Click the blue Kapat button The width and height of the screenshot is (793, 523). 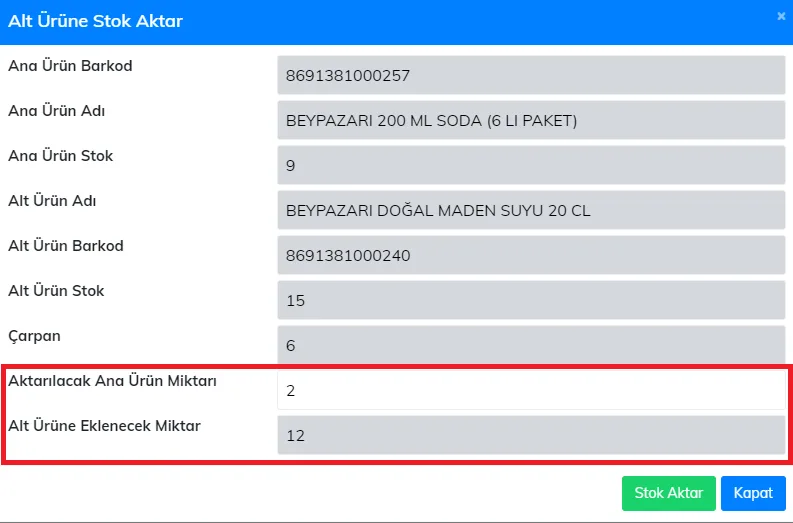(753, 493)
